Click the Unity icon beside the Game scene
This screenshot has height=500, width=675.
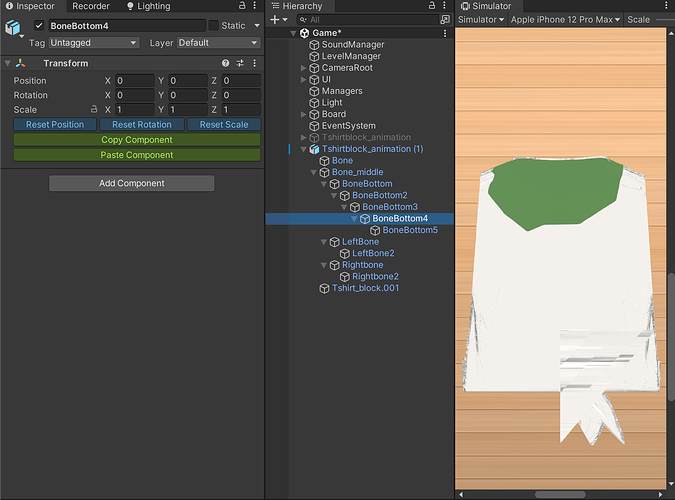tap(304, 33)
